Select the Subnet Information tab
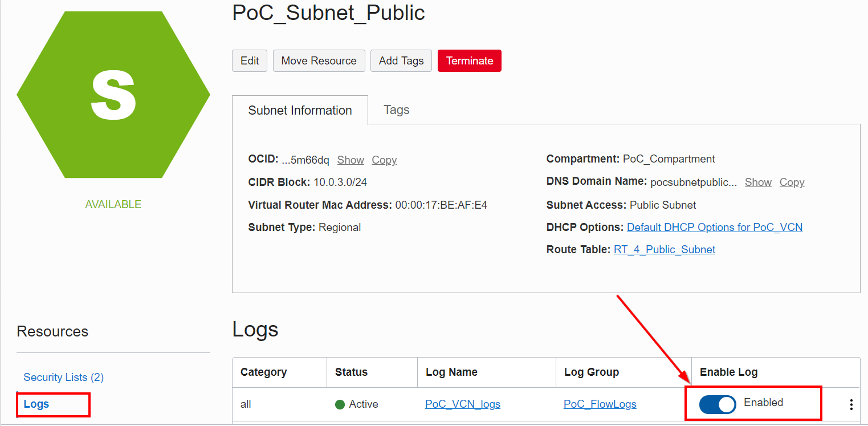 point(300,110)
